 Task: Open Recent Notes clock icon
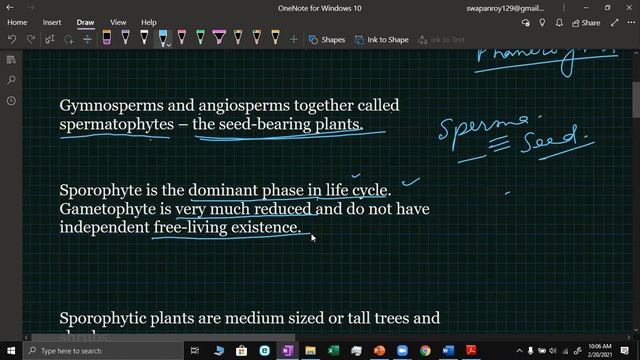[x=11, y=100]
